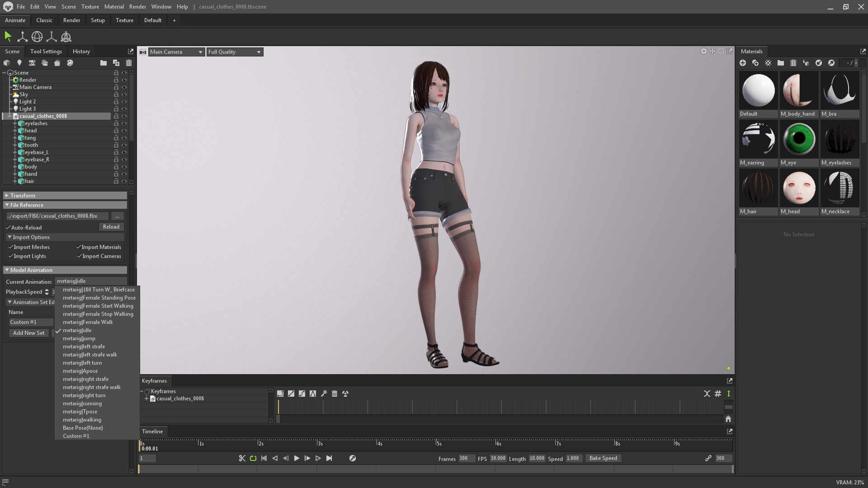Collapse the File Reference section

(65, 205)
